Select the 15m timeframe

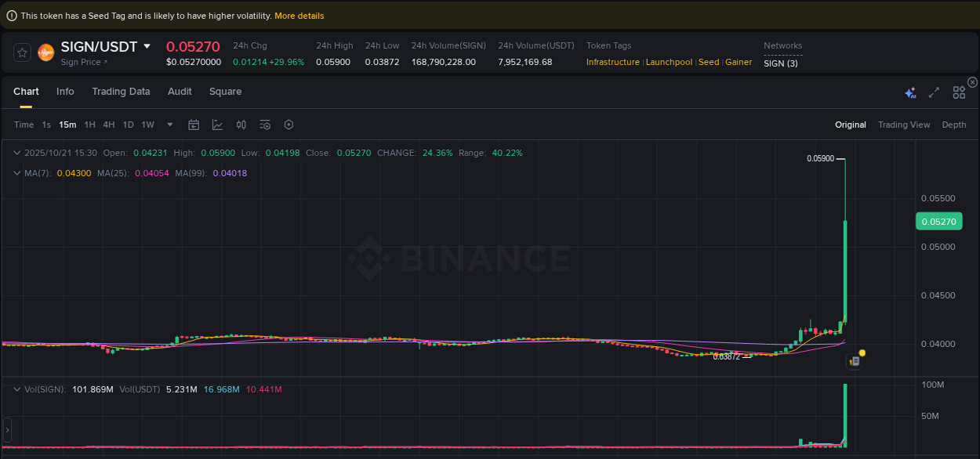67,125
